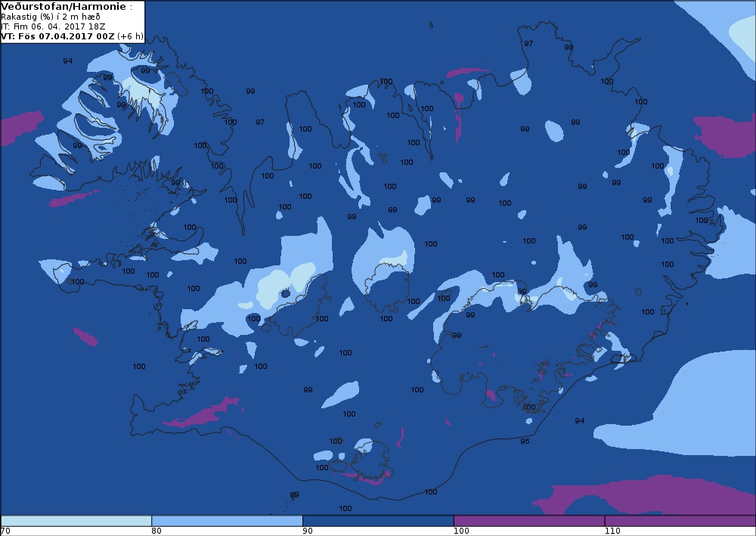Click the legend tick label 70
The height and width of the screenshot is (536, 756).
pos(5,531)
